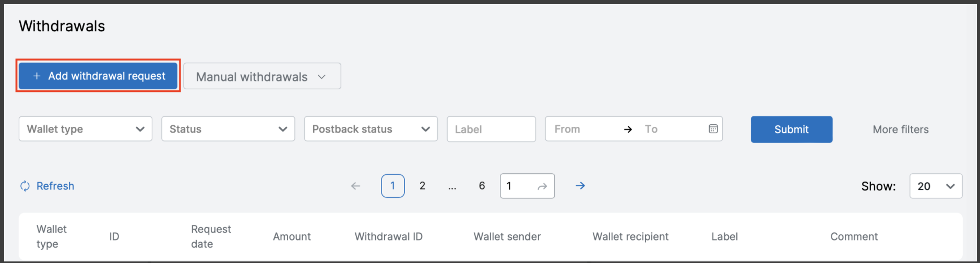The image size is (980, 263).
Task: Click the Refresh circular arrows icon
Action: coord(25,186)
